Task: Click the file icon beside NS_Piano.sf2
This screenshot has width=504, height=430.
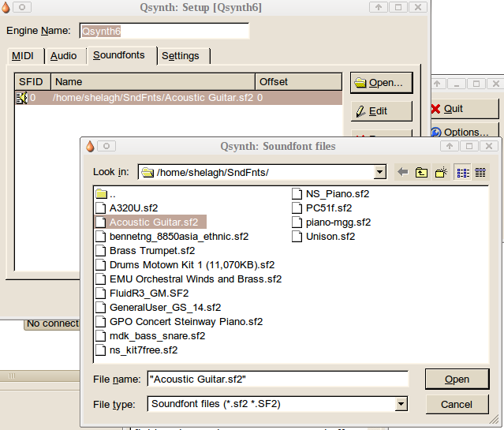Action: pyautogui.click(x=297, y=194)
